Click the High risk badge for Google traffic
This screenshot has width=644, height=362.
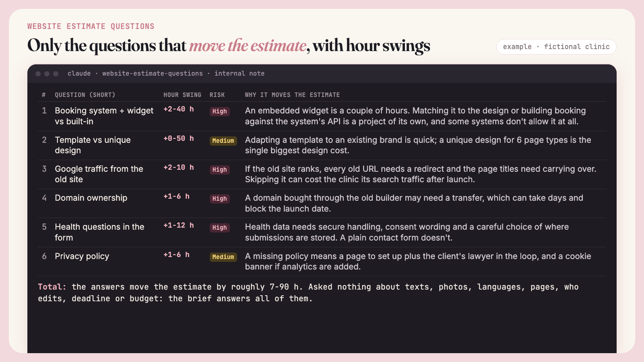220,170
